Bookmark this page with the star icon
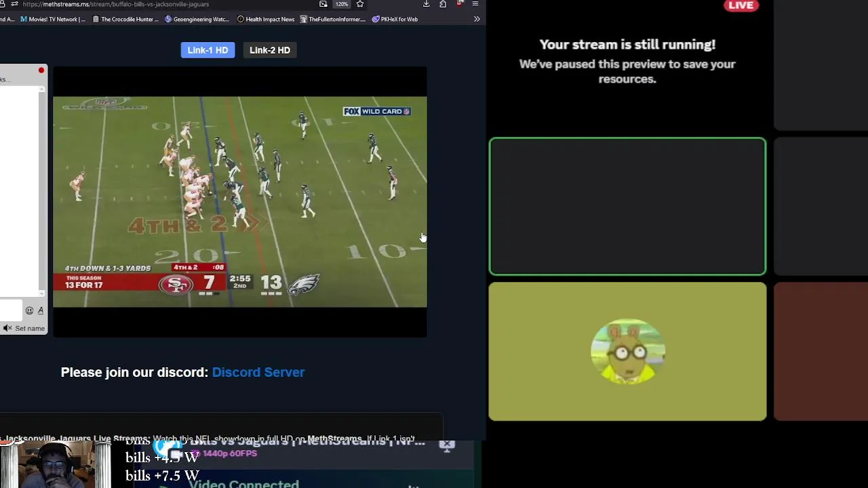This screenshot has height=488, width=868. coord(360,4)
